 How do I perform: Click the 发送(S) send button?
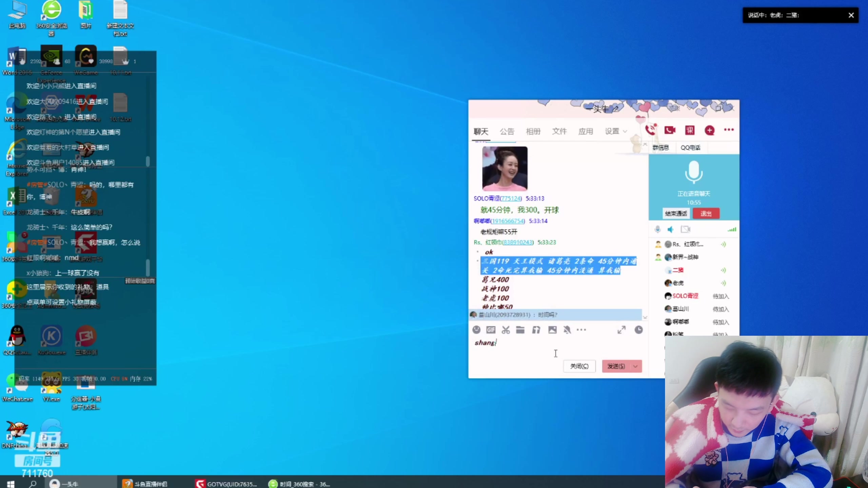tap(616, 366)
